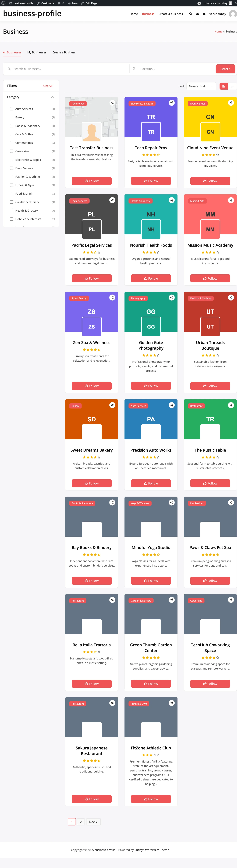Check the Electronics & Repair filter
This screenshot has width=237, height=868.
tap(12, 160)
